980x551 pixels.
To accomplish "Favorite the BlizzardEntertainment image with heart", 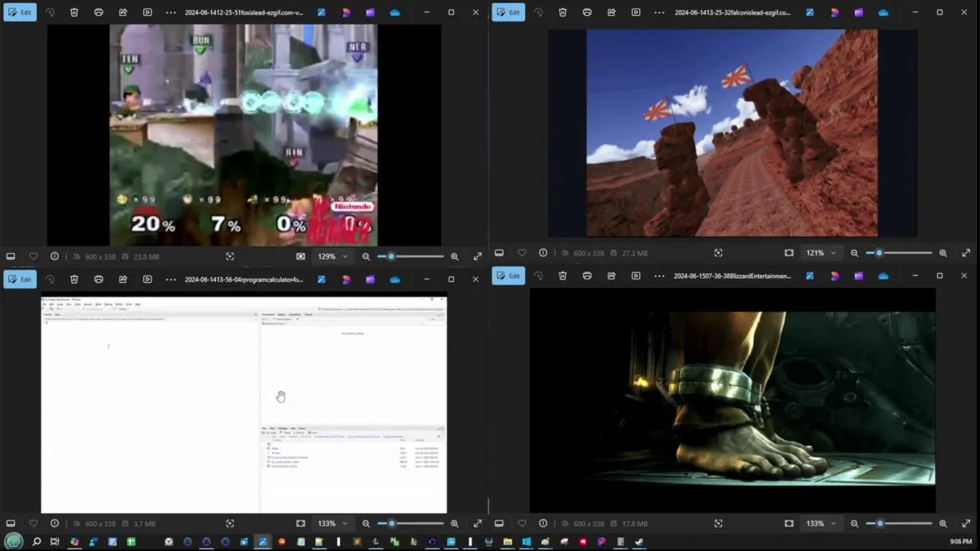I will [x=521, y=523].
